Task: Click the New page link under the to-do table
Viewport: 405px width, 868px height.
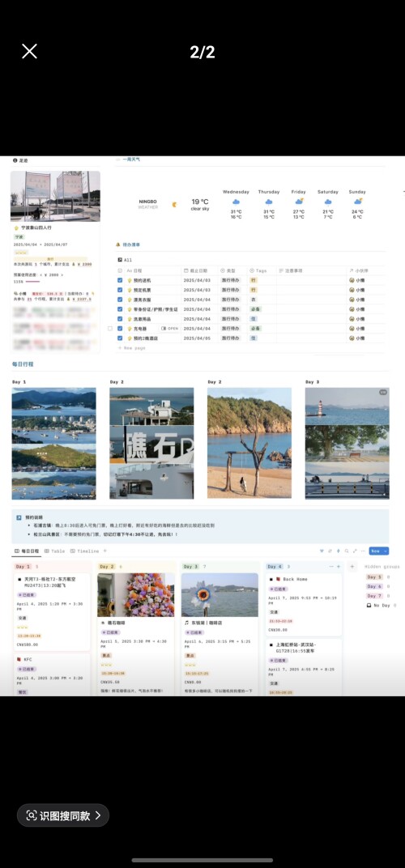Action: point(131,348)
